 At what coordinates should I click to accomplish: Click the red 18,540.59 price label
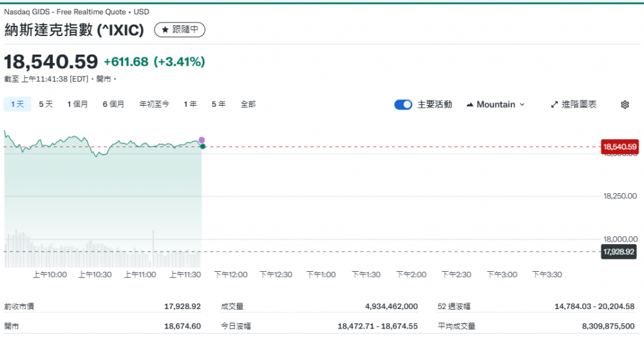tap(620, 147)
